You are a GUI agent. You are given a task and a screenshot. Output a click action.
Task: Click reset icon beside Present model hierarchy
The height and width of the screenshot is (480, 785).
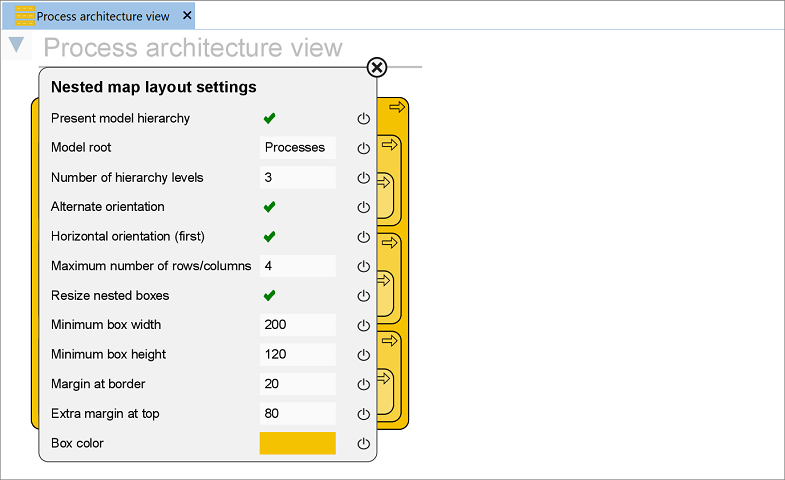pos(364,119)
